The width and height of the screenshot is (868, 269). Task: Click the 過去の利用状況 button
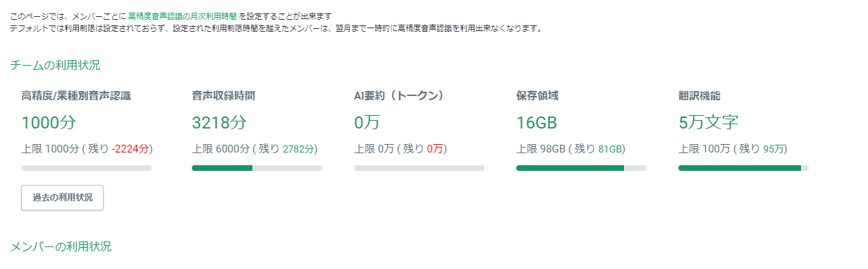63,198
